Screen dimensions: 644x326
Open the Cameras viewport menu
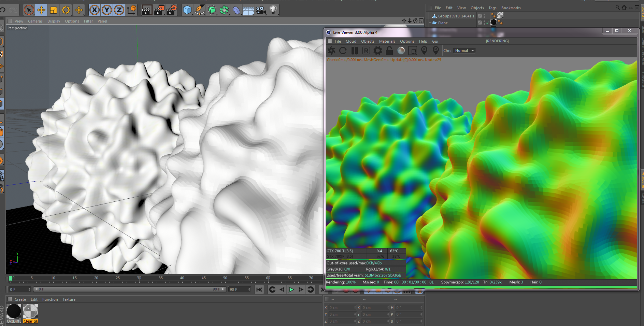pyautogui.click(x=35, y=21)
